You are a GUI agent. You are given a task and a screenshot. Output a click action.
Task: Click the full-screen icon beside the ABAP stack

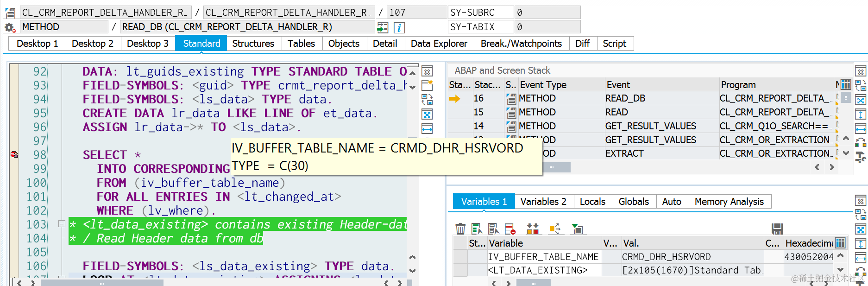click(x=861, y=100)
